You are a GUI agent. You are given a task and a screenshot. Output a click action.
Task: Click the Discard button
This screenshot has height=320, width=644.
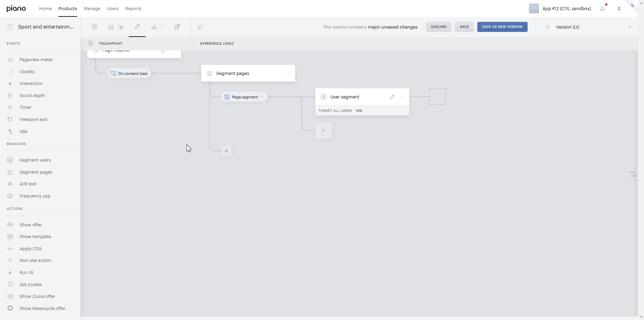pos(439,27)
